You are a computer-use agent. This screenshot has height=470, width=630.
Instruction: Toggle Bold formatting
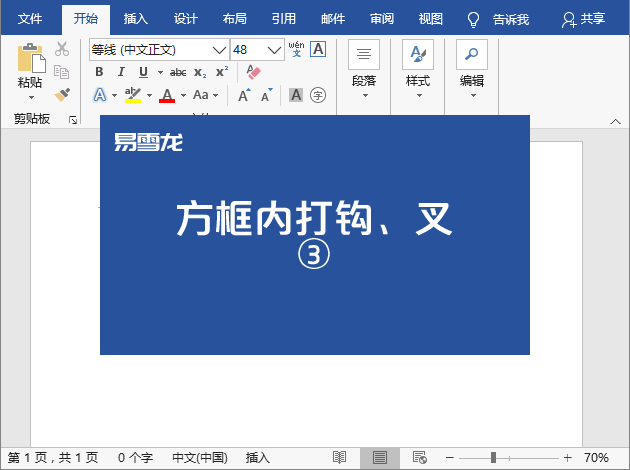click(x=99, y=72)
